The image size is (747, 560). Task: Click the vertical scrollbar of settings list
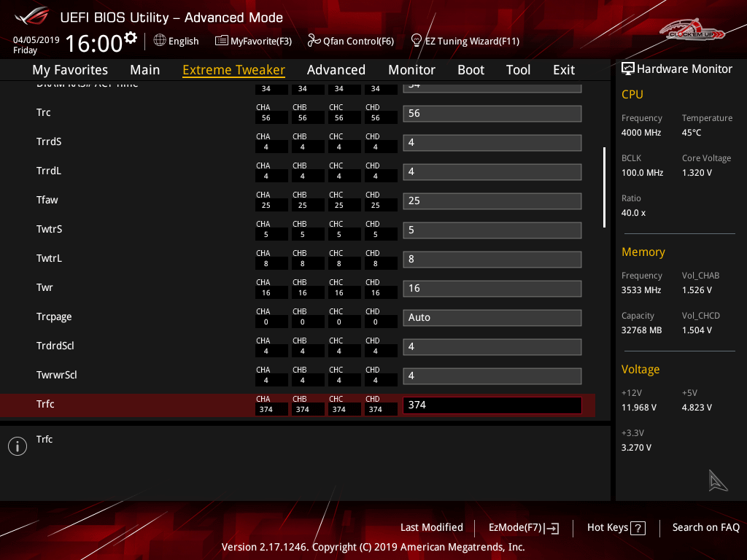(604, 187)
